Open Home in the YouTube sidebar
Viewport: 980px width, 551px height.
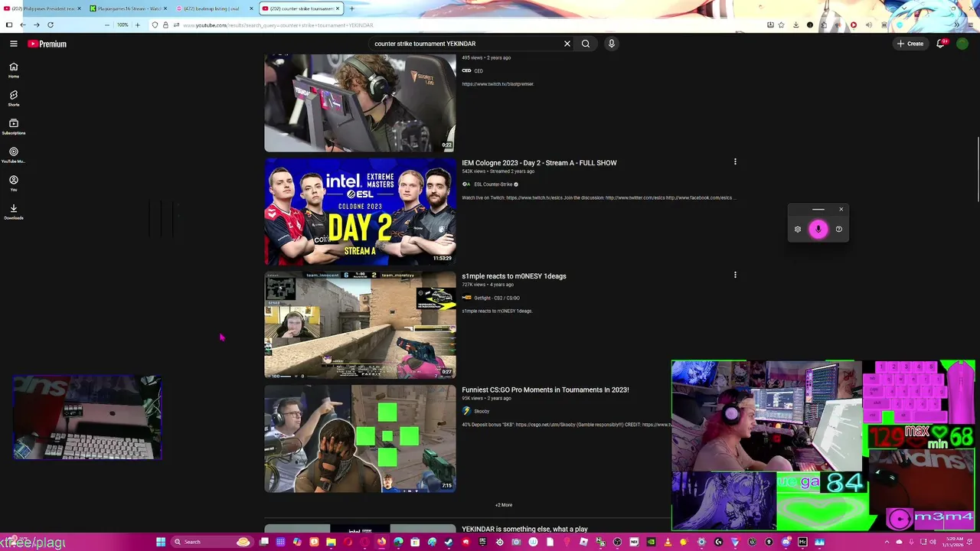[13, 70]
